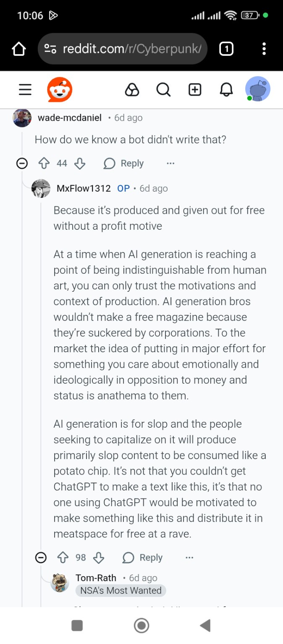Reply to wade-mcdaniel's comment
The image size is (283, 644).
point(124,164)
